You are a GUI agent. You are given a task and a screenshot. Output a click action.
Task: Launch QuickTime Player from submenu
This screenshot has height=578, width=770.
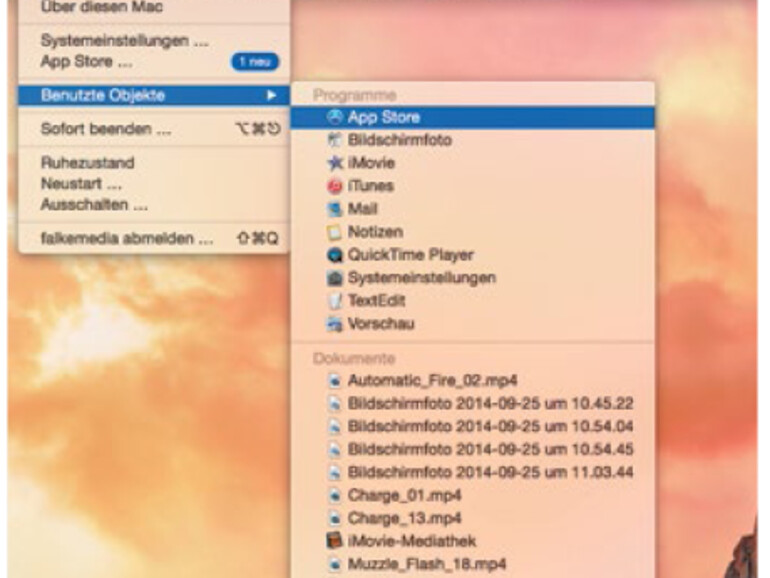click(472, 255)
